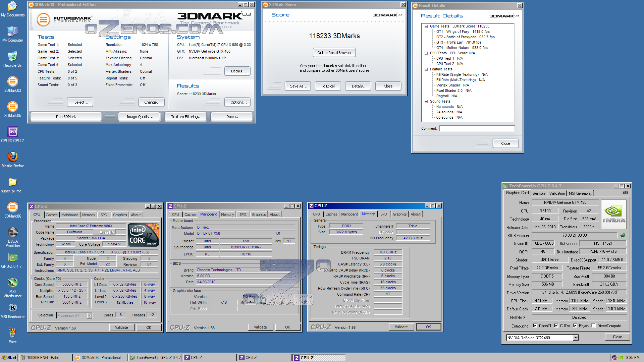Launch the MSI Afterburner desktop shortcut
644x362 pixels.
click(x=12, y=288)
